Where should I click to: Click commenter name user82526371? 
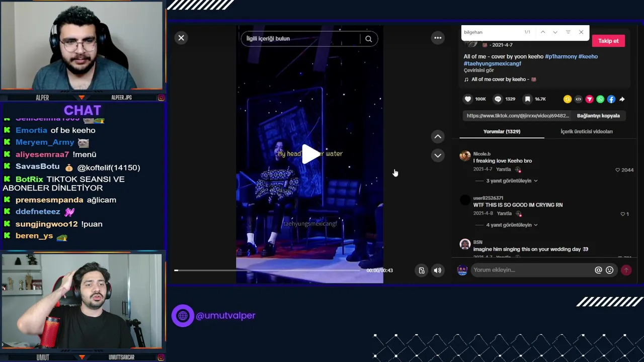pyautogui.click(x=488, y=198)
